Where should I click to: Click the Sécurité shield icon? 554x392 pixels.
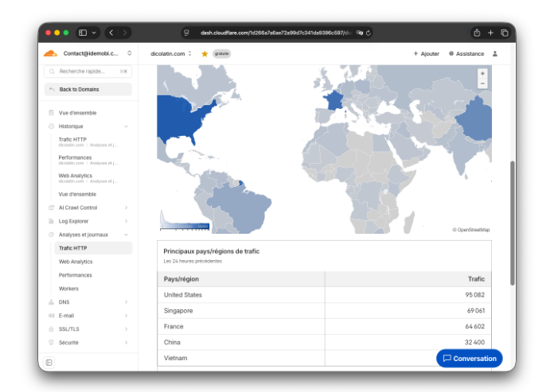coord(51,343)
